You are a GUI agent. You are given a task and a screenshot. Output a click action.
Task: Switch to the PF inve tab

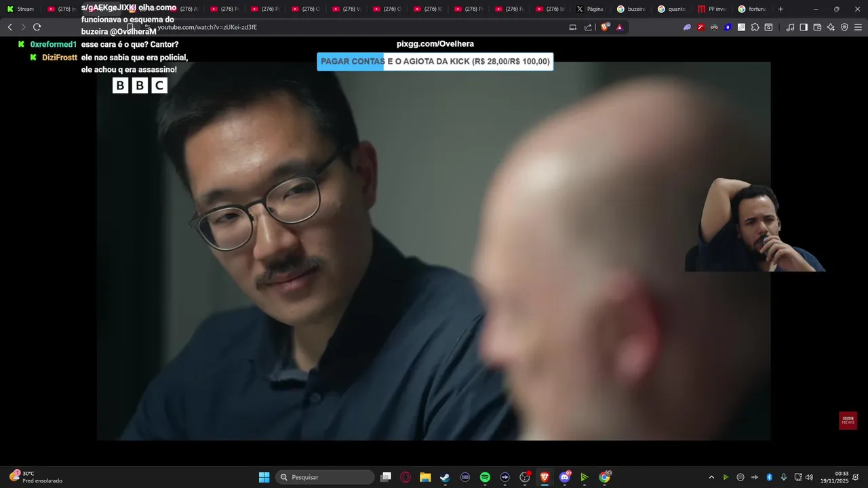[712, 9]
